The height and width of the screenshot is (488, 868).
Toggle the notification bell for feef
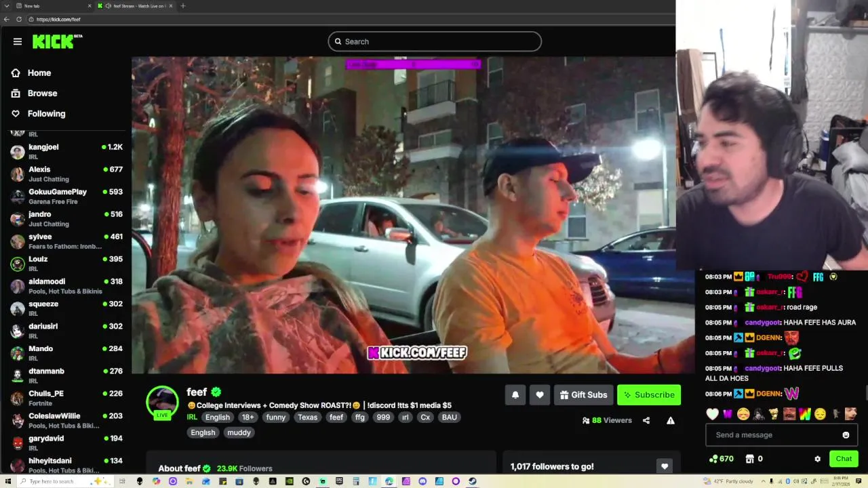tap(515, 394)
